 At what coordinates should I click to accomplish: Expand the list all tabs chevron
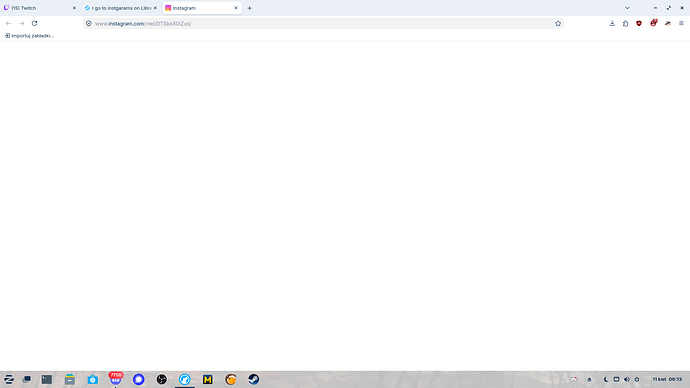point(628,8)
